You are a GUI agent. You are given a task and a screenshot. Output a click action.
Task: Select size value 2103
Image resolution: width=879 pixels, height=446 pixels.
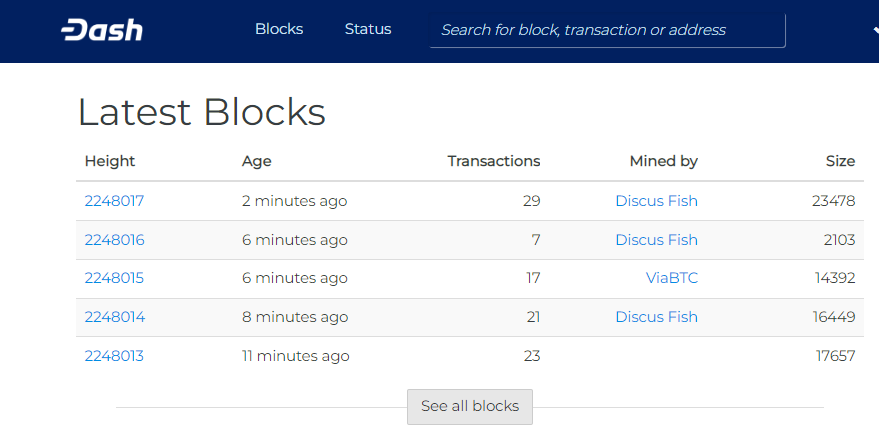[x=839, y=240]
